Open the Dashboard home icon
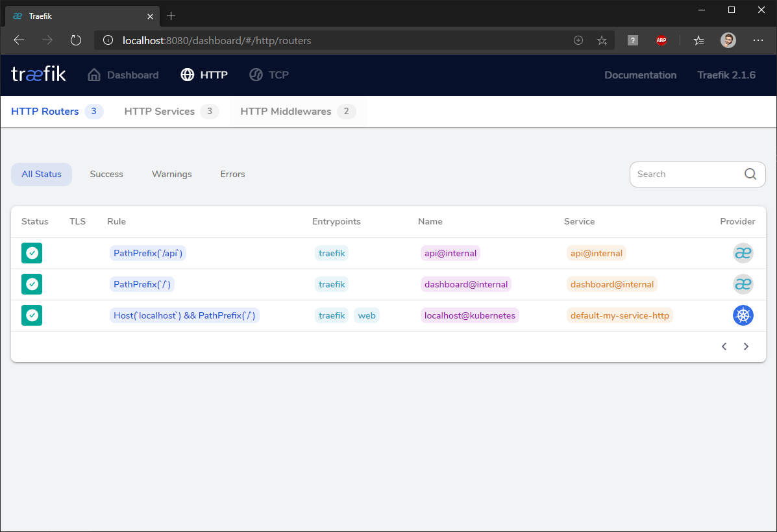This screenshot has height=532, width=777. [x=94, y=75]
